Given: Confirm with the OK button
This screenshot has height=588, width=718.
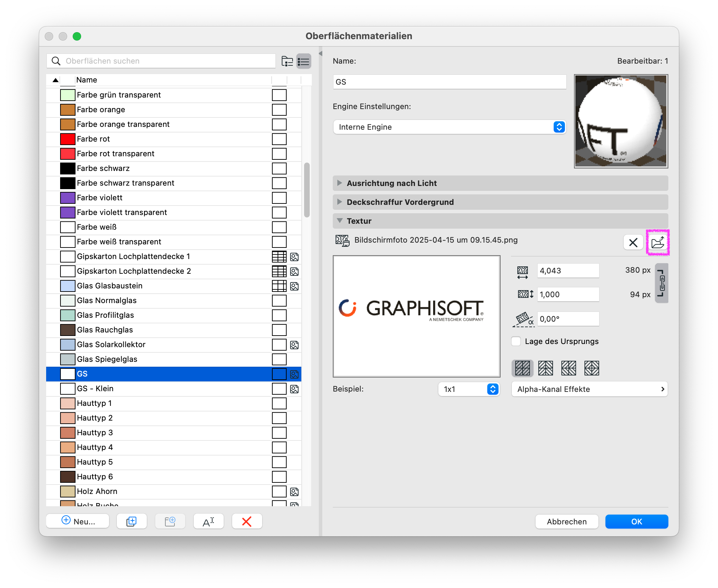Looking at the screenshot, I should pyautogui.click(x=637, y=522).
